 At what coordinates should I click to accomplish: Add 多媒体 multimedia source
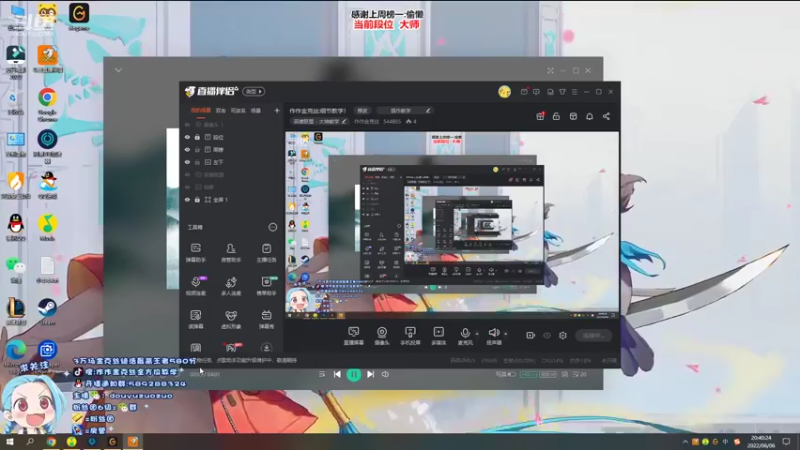coord(439,336)
